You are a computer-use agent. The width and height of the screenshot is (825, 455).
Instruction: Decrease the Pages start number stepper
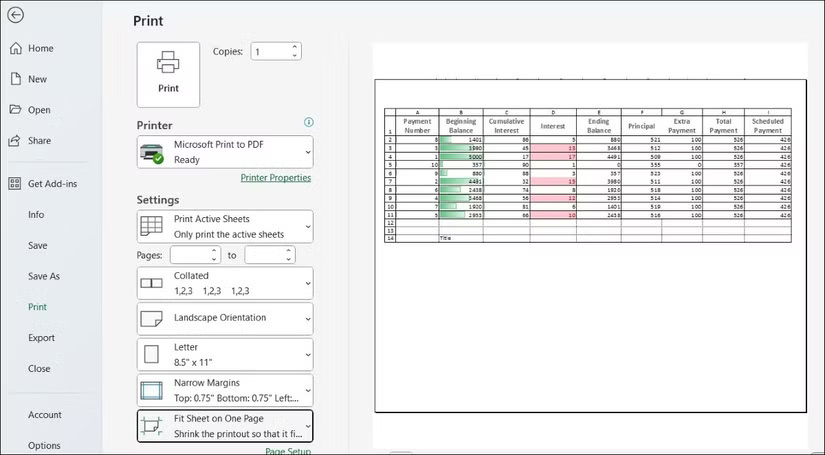pyautogui.click(x=214, y=259)
